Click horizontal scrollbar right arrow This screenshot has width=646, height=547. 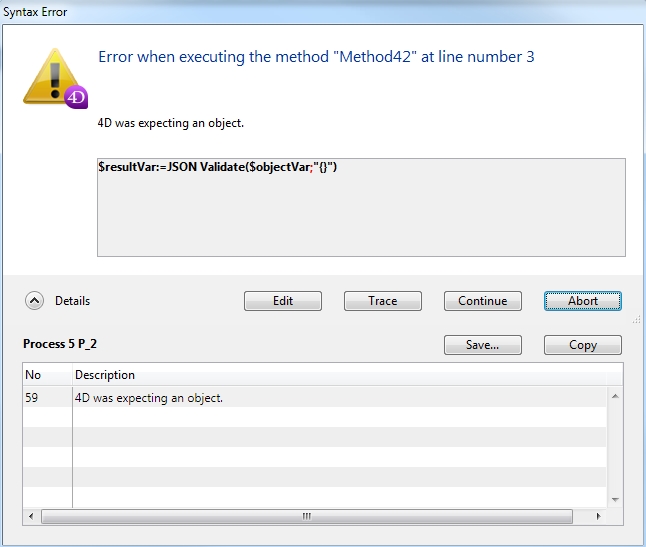pos(599,517)
